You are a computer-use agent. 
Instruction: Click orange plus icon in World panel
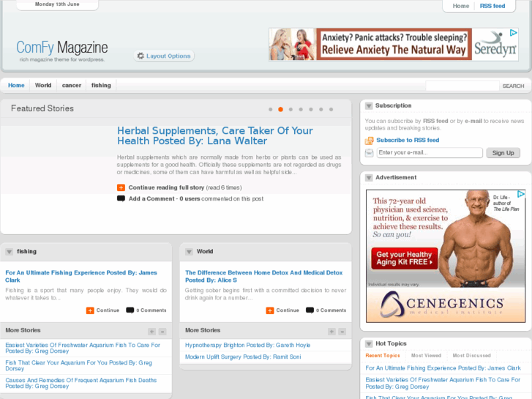(x=270, y=310)
